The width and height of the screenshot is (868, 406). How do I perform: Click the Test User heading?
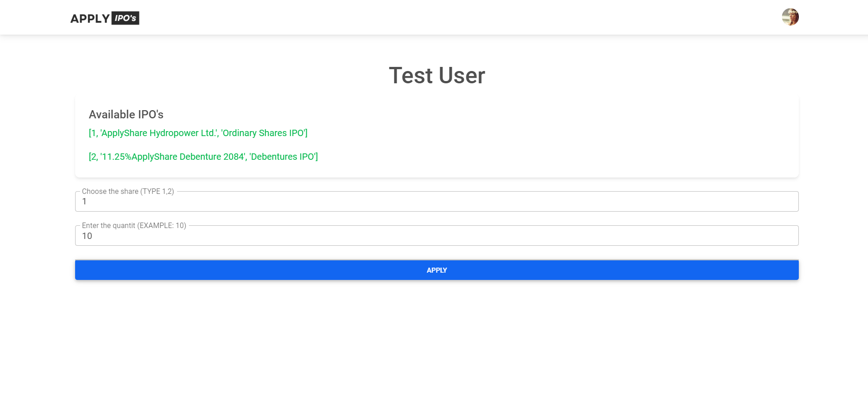[x=437, y=75]
